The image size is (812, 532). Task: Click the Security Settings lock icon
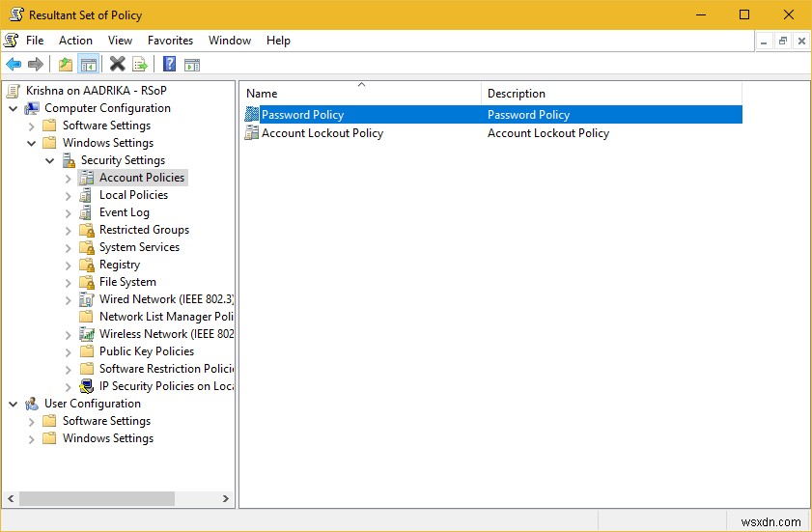click(x=69, y=160)
